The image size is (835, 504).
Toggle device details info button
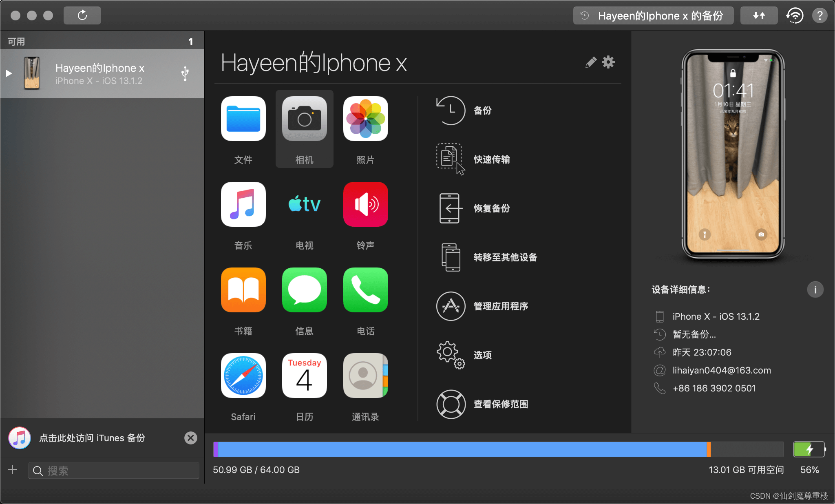815,290
